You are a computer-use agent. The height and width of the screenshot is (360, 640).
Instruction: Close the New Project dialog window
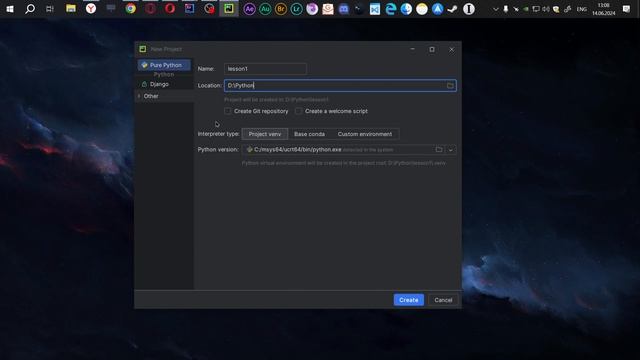(451, 49)
